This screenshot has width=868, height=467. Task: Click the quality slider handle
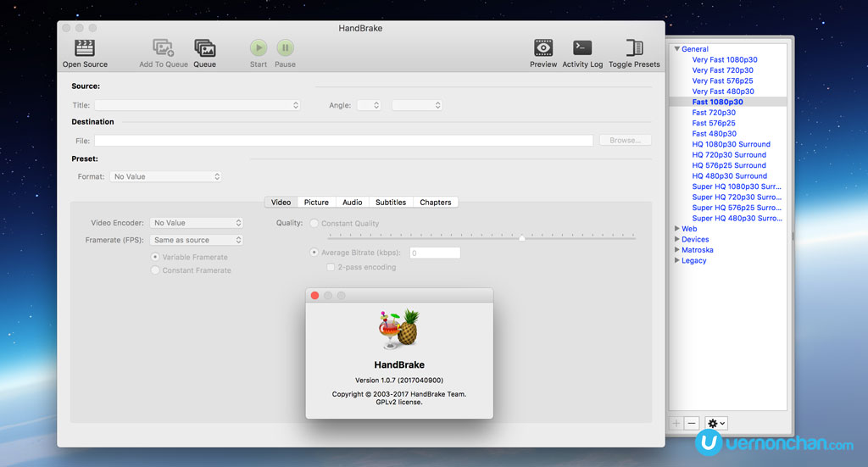tap(521, 236)
